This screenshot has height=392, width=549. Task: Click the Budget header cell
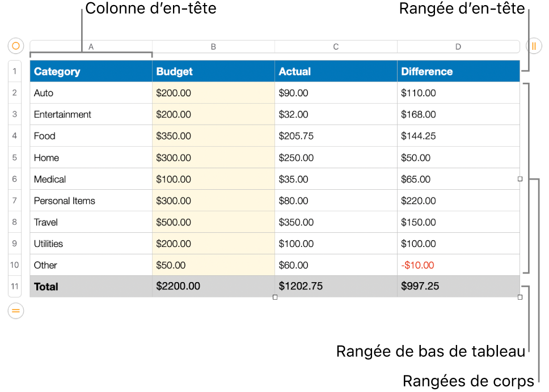[x=213, y=71]
